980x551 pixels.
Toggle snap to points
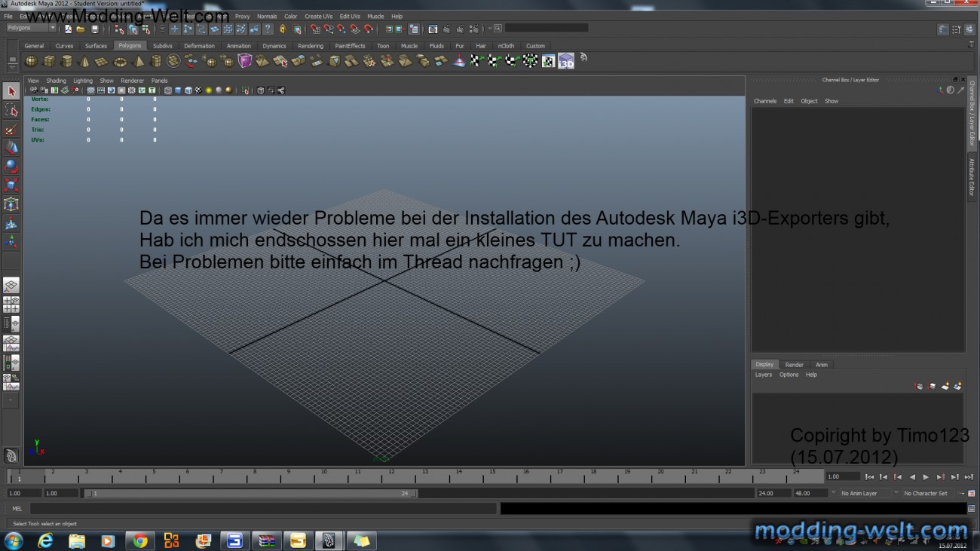[x=341, y=29]
